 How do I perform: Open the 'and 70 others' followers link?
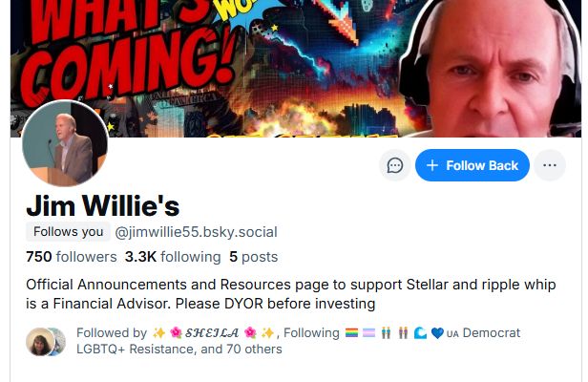tap(241, 349)
